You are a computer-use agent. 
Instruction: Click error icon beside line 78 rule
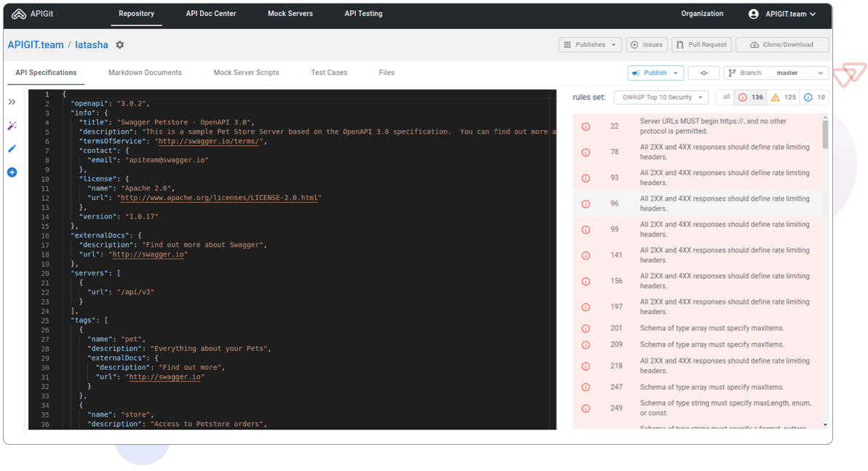pos(586,152)
